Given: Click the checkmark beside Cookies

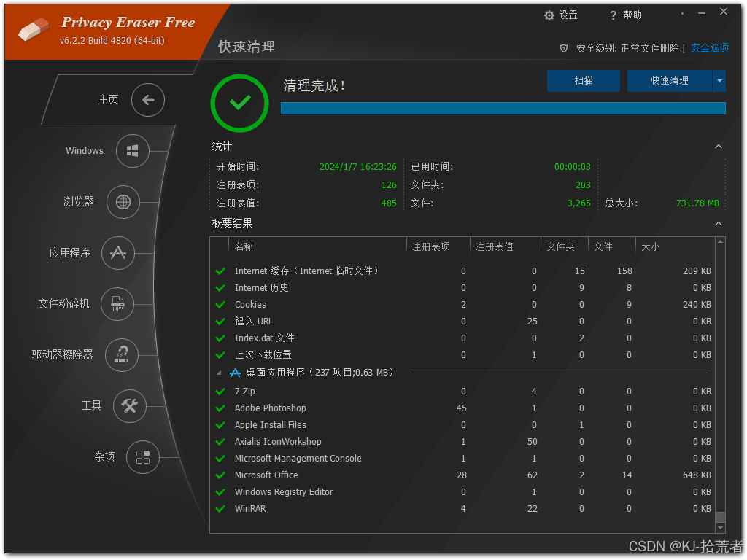Looking at the screenshot, I should coord(220,305).
